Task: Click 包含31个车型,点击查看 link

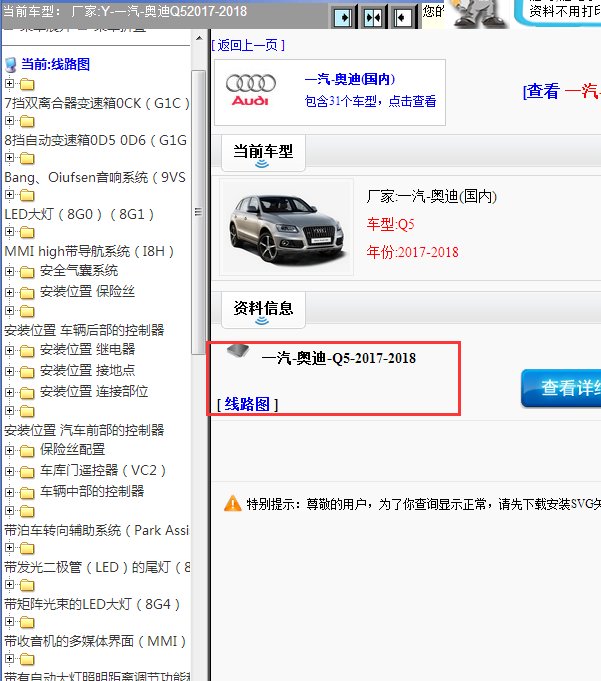Action: click(370, 101)
